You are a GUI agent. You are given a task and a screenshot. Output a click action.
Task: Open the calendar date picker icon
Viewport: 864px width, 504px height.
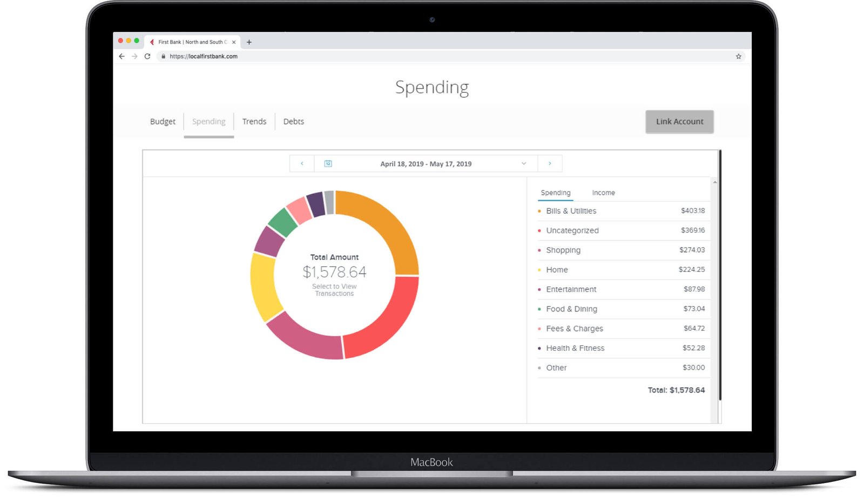328,164
